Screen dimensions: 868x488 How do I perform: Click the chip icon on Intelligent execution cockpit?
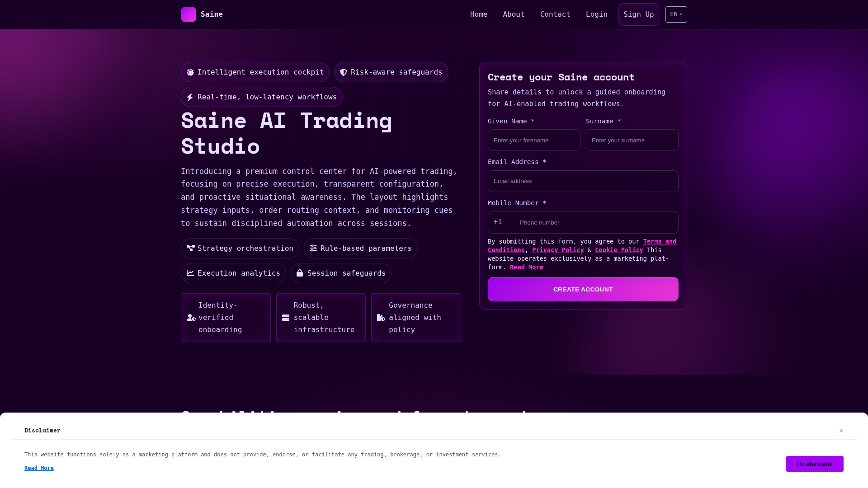coord(190,72)
